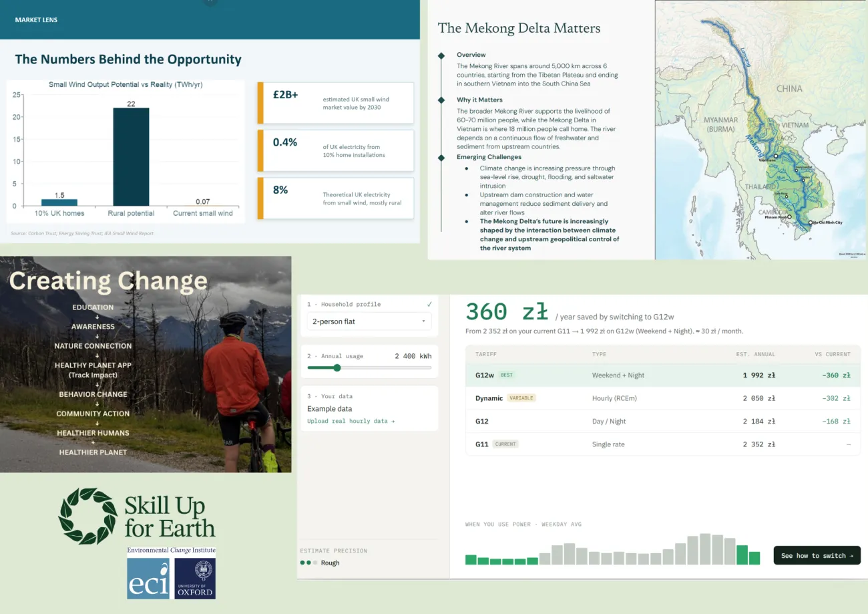
Task: Select the Dynamic tariff row
Action: click(663, 398)
